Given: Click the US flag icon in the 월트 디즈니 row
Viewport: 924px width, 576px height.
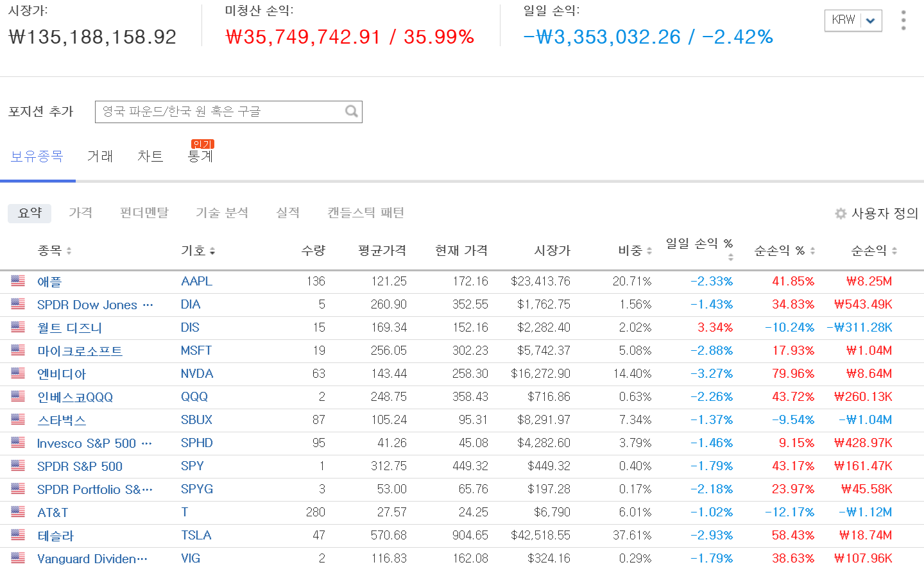Looking at the screenshot, I should pos(18,327).
